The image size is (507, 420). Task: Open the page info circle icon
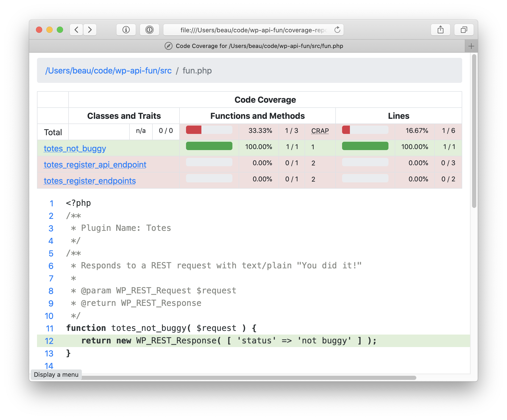click(x=126, y=30)
